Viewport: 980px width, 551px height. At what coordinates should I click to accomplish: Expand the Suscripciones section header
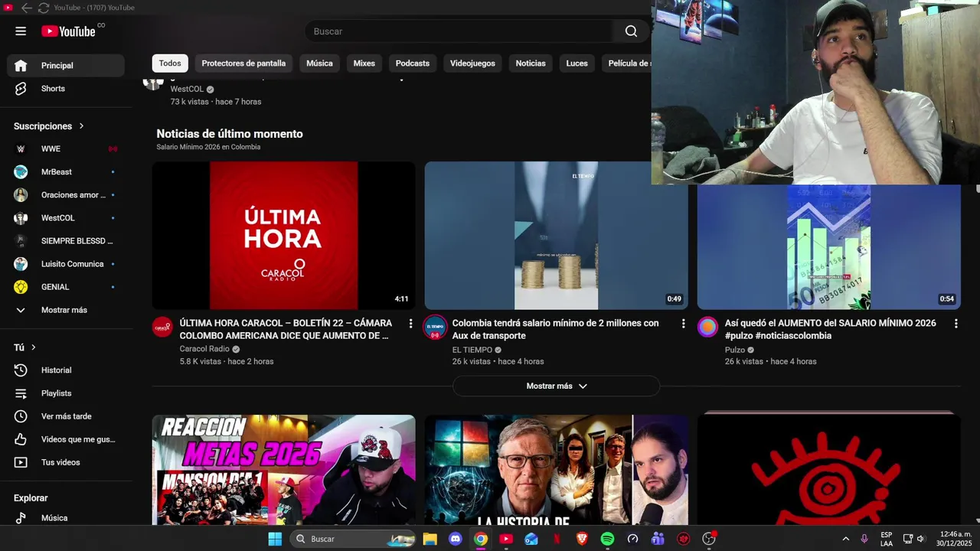tap(49, 126)
